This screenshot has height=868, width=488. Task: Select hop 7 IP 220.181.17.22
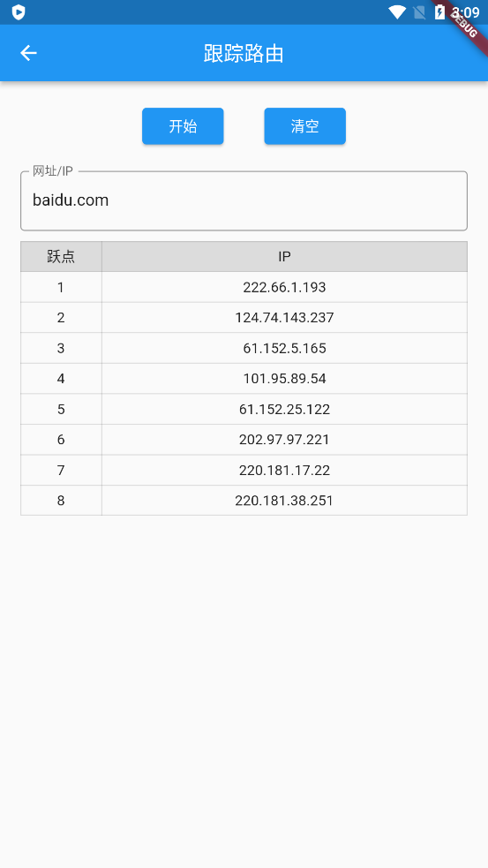click(x=284, y=470)
